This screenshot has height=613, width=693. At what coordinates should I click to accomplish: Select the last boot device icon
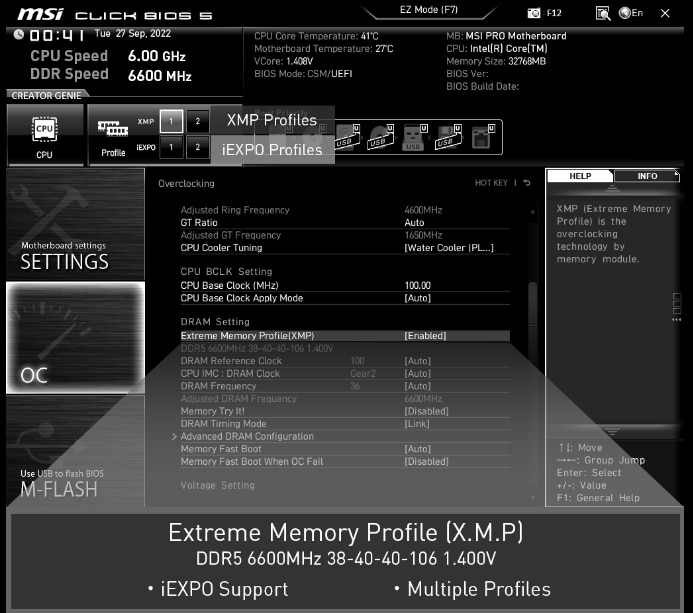pos(480,137)
